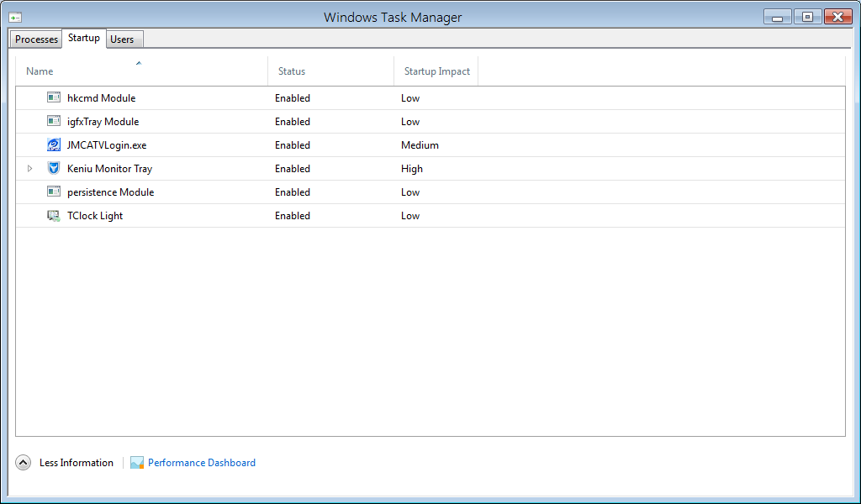Select the JMCATVLogin.exe row name
Screen dimensions: 861x504
coord(107,145)
